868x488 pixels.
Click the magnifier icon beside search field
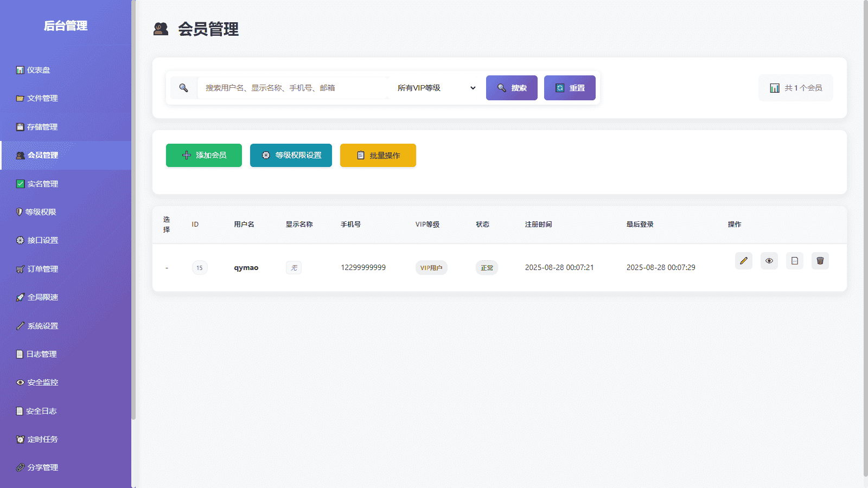click(183, 88)
